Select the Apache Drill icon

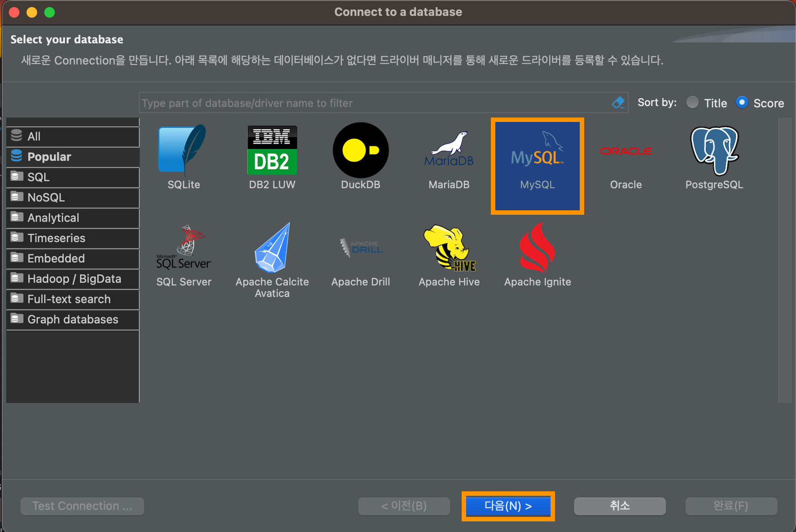361,248
